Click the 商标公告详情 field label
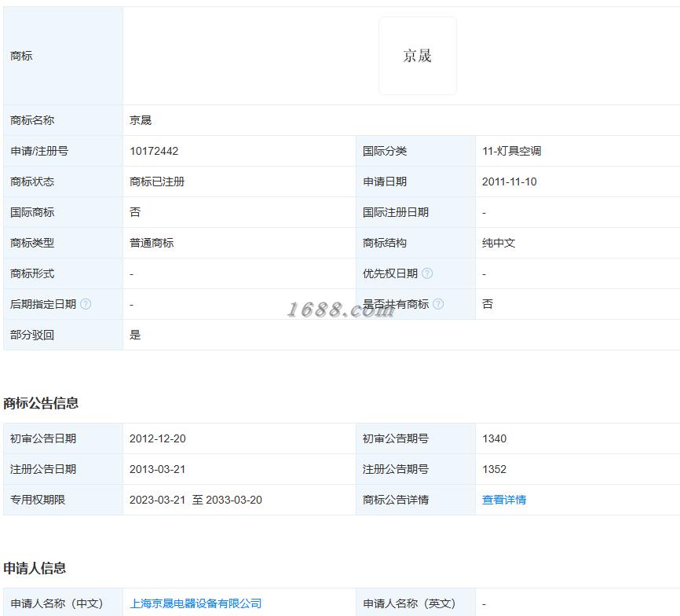Viewport: 680px width, 616px height. 396,500
